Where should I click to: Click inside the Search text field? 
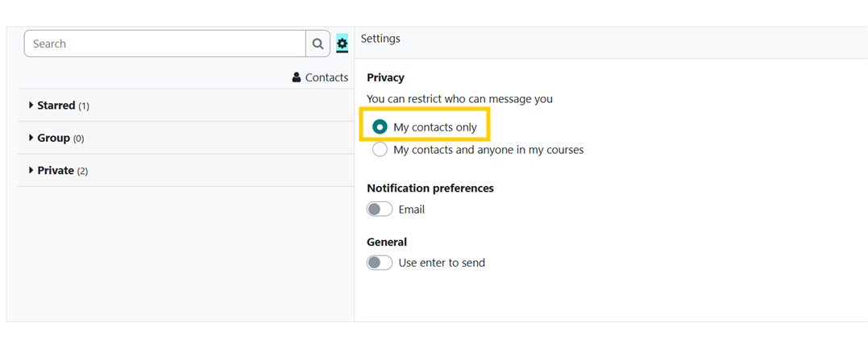165,44
